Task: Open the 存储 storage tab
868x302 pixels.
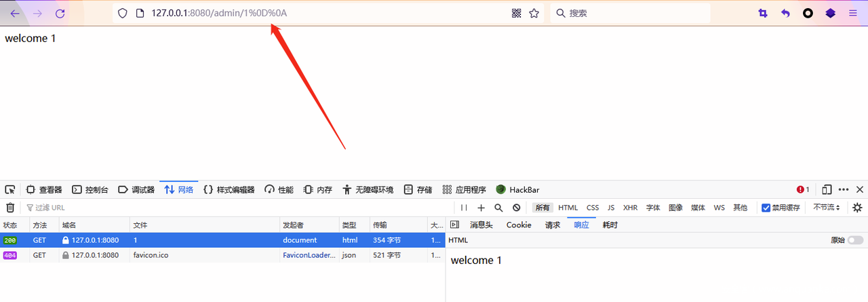Action: [418, 190]
